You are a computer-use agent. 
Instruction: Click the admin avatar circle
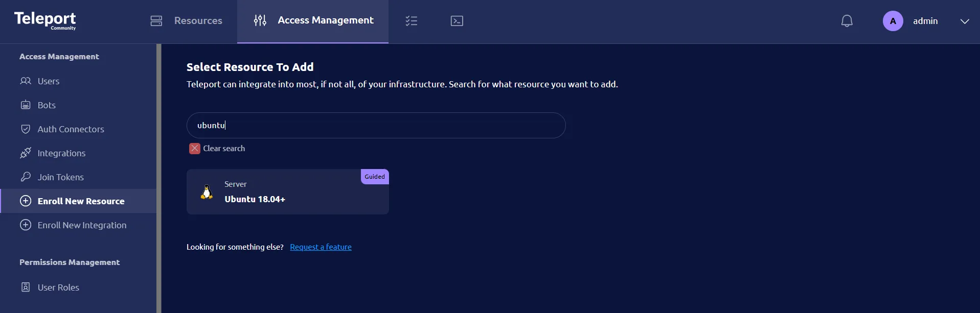point(893,21)
